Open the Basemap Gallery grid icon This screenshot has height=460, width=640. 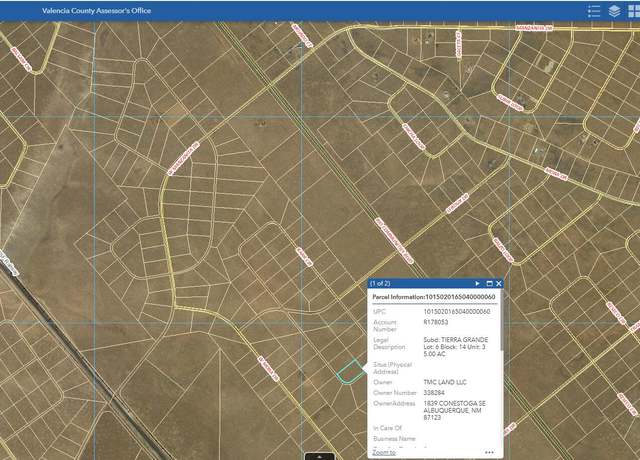(634, 11)
